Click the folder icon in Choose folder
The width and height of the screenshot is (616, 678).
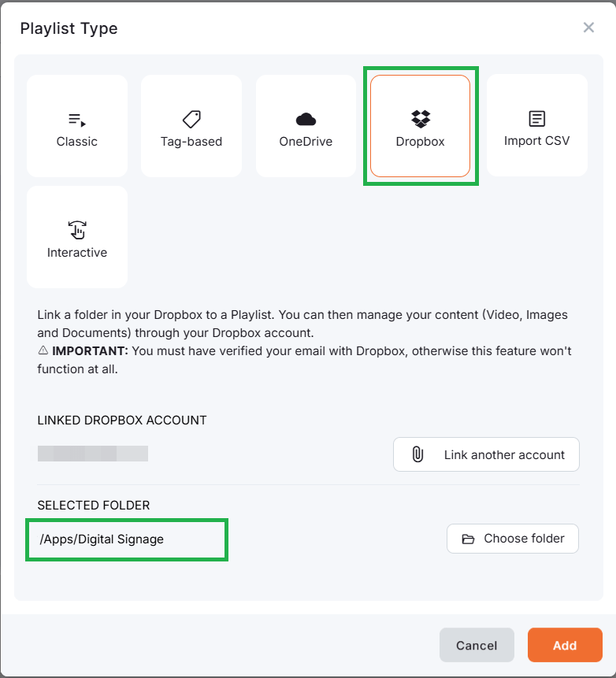pyautogui.click(x=468, y=539)
